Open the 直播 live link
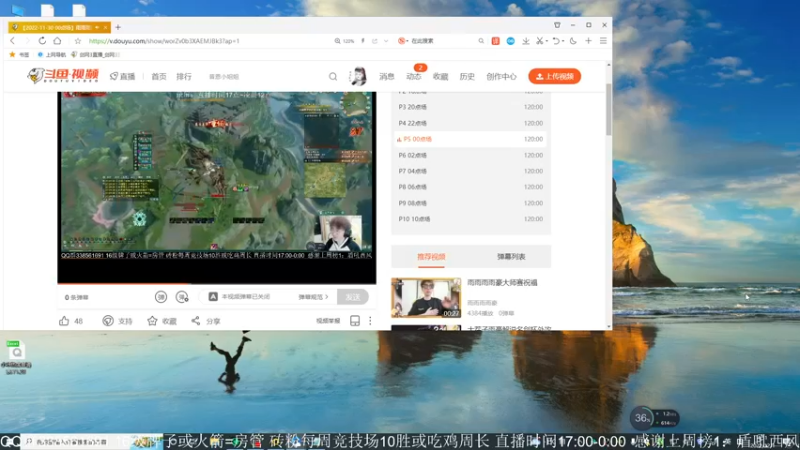 point(122,77)
